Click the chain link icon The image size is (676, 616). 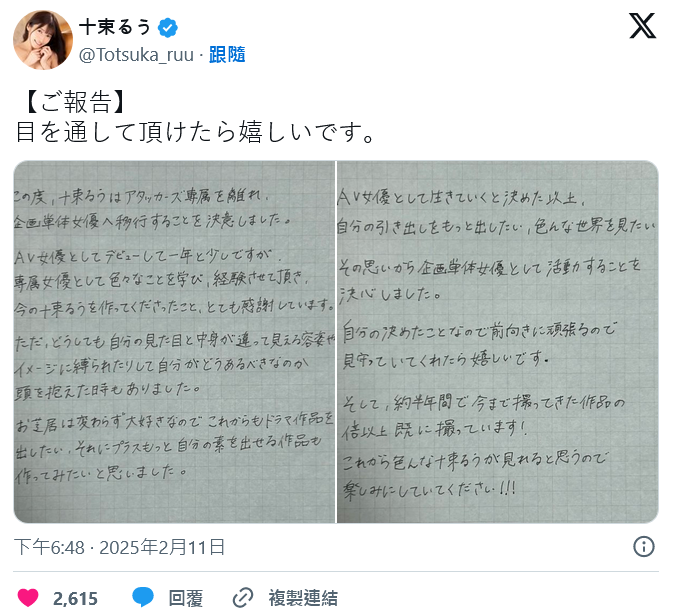(x=243, y=598)
